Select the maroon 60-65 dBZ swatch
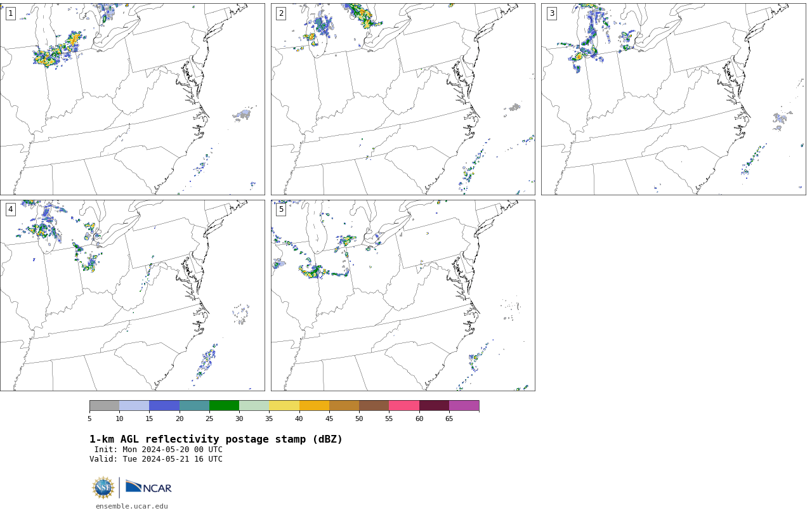The width and height of the screenshot is (812, 513). tap(434, 406)
